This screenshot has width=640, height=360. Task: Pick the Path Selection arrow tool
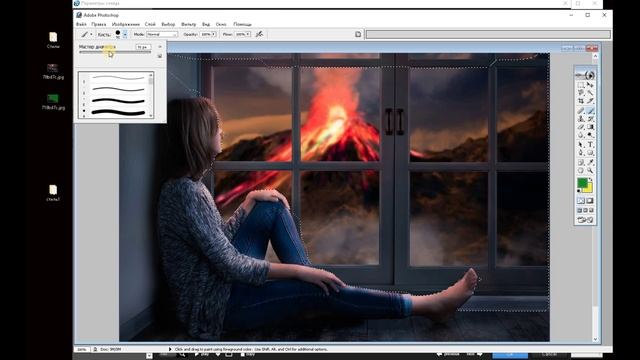click(x=581, y=145)
